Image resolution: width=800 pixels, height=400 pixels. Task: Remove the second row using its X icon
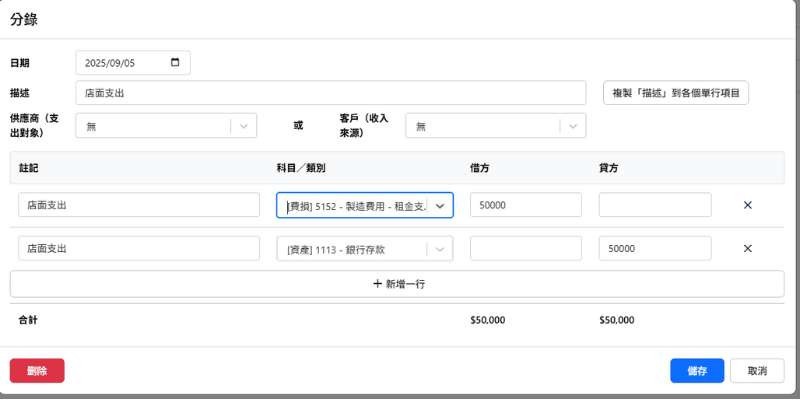pyautogui.click(x=747, y=248)
